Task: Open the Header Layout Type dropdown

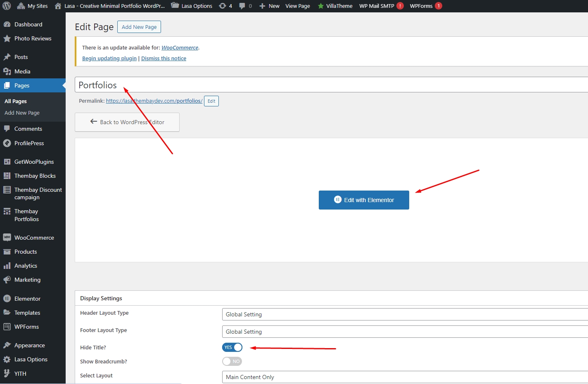Action: pyautogui.click(x=405, y=314)
